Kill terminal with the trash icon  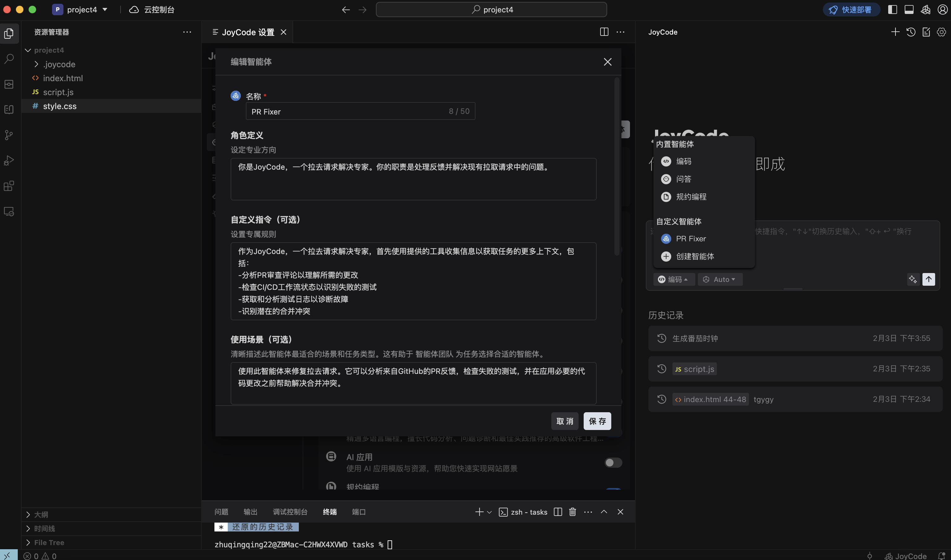click(573, 512)
